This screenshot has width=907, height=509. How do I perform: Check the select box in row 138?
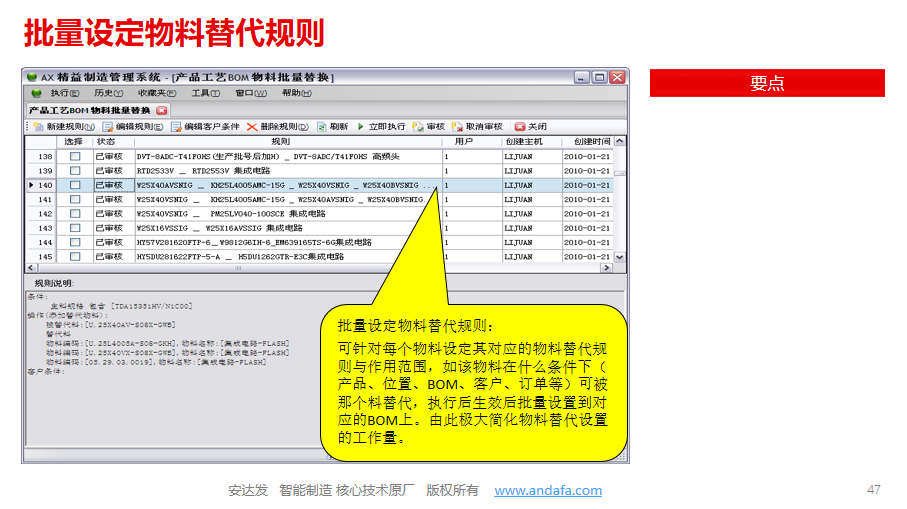[75, 157]
